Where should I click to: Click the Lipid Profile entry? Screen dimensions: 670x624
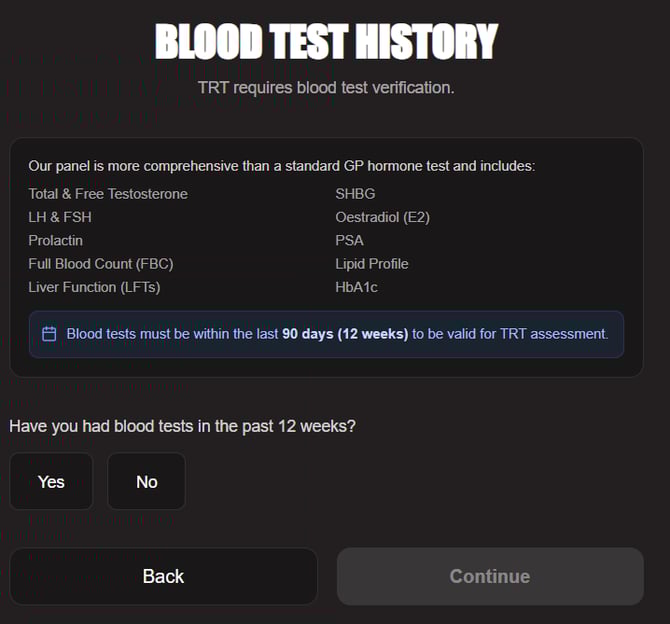[372, 264]
